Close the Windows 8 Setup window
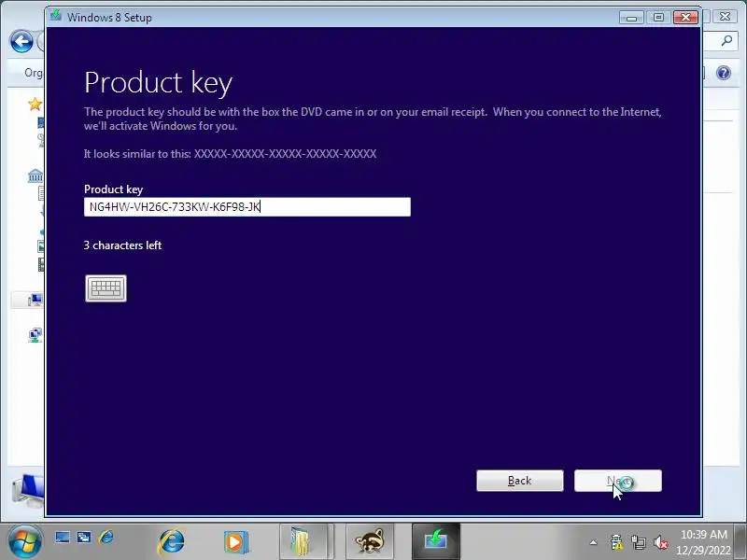The height and width of the screenshot is (560, 747). (x=685, y=18)
